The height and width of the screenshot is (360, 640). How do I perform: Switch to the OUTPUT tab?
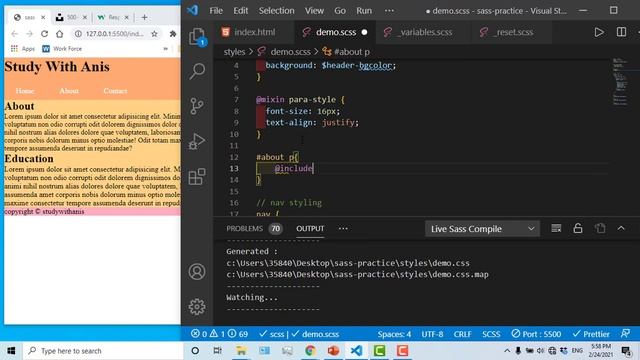coord(310,229)
